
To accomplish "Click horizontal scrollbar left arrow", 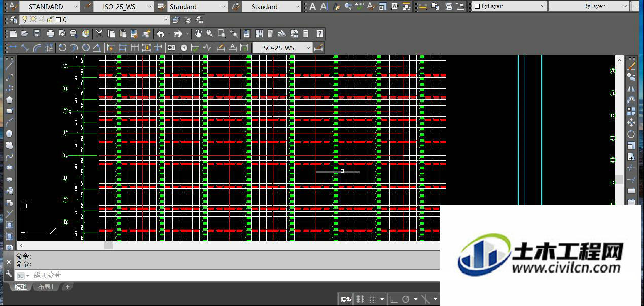I will pos(22,245).
